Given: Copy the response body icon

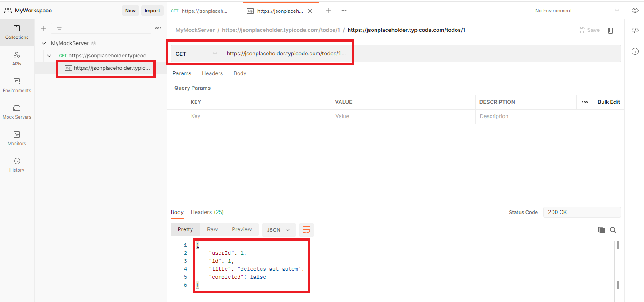Looking at the screenshot, I should pos(601,229).
